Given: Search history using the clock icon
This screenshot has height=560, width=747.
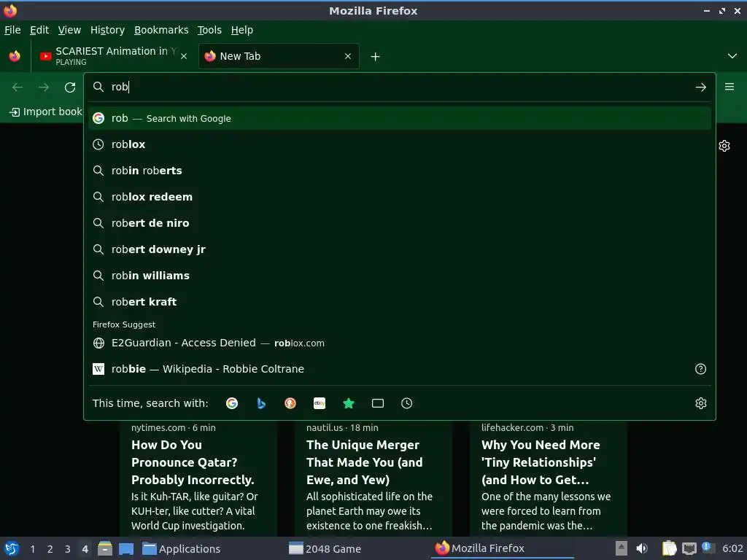Looking at the screenshot, I should click(407, 403).
